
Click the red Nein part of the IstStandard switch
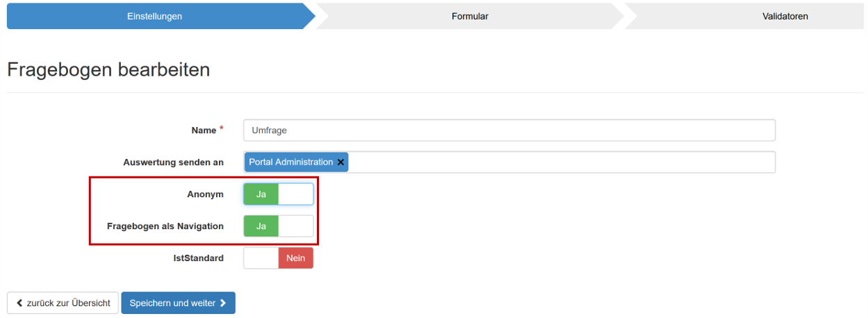pyautogui.click(x=296, y=258)
